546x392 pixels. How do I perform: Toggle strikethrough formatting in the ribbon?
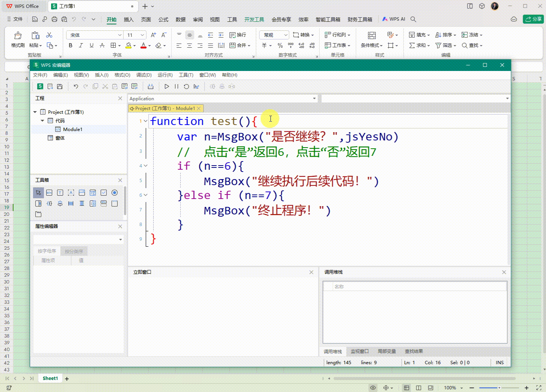[x=102, y=45]
